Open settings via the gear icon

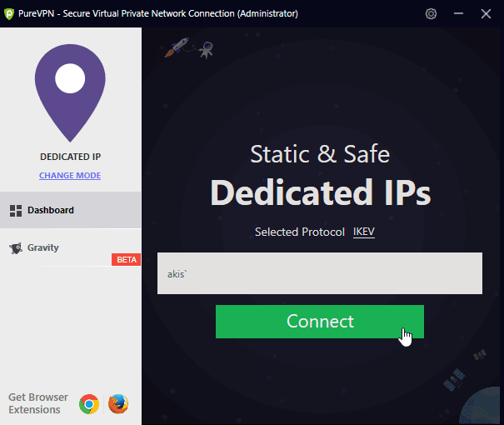431,14
